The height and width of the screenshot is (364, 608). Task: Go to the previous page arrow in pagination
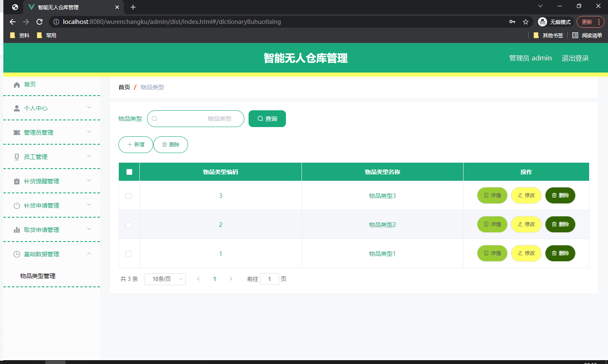pyautogui.click(x=199, y=279)
